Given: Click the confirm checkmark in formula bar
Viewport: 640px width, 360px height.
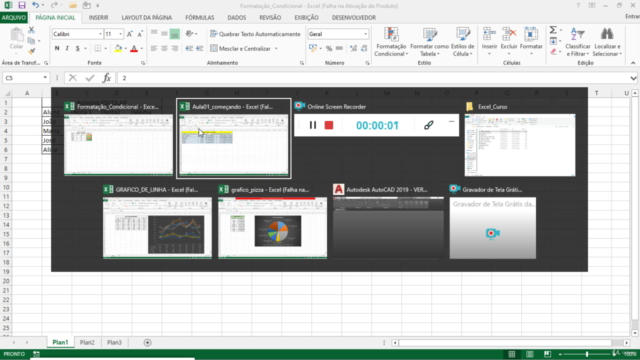Looking at the screenshot, I should 90,78.
